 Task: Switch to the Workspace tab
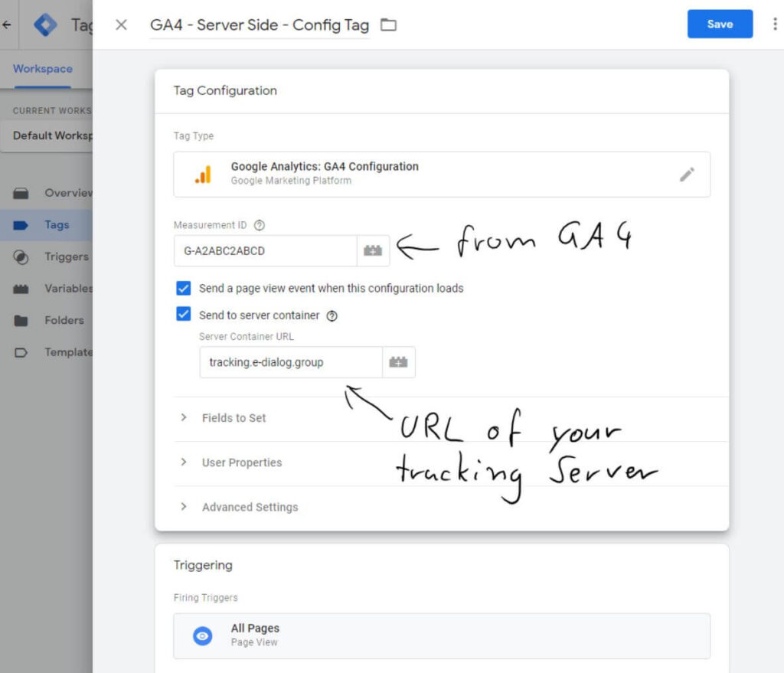point(42,68)
